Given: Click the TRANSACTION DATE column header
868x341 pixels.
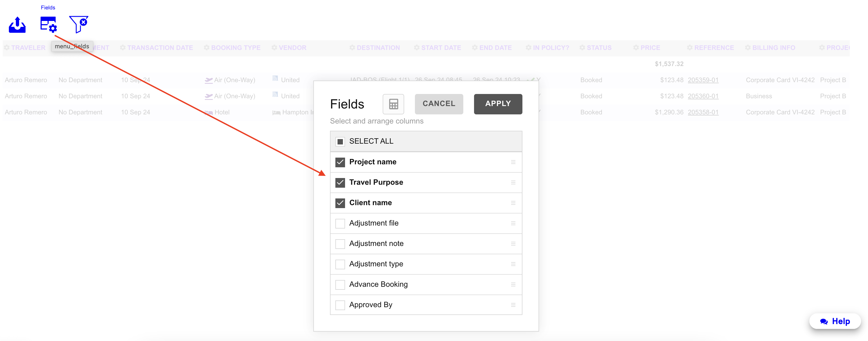Looking at the screenshot, I should 160,48.
